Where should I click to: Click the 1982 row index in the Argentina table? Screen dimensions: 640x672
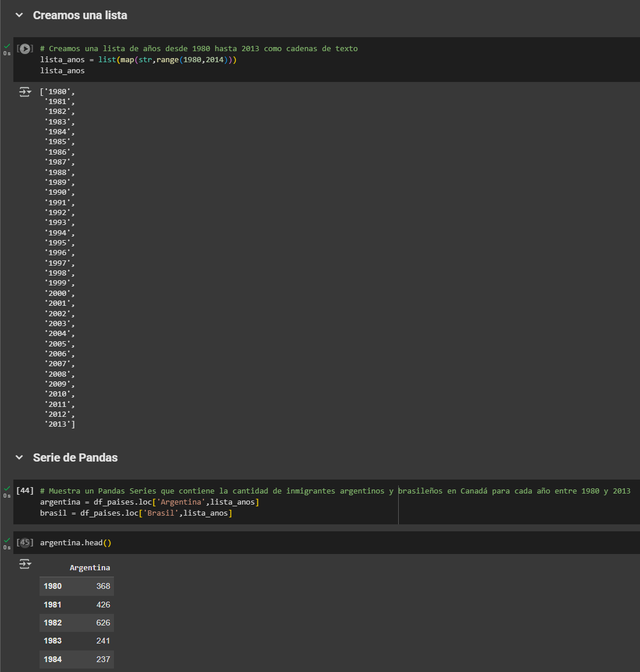[x=53, y=623]
